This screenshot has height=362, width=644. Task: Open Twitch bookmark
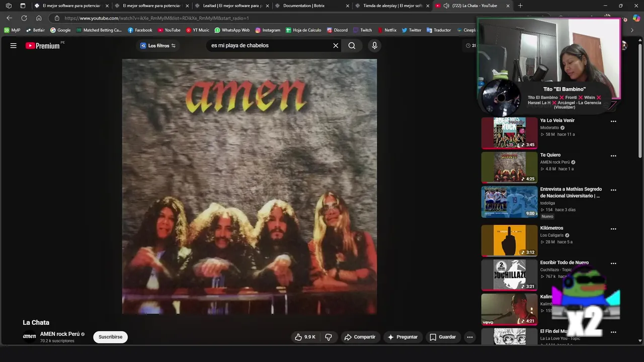pos(362,30)
